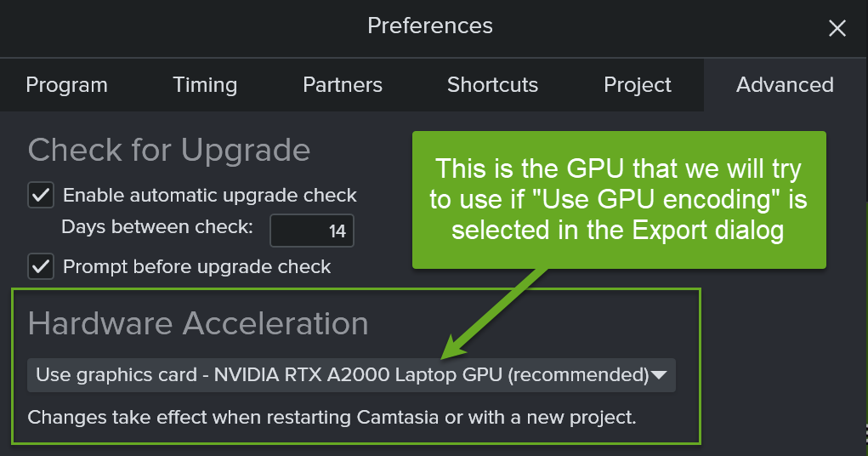The width and height of the screenshot is (868, 456).
Task: Open the graphics card selection dropdown
Action: point(340,375)
